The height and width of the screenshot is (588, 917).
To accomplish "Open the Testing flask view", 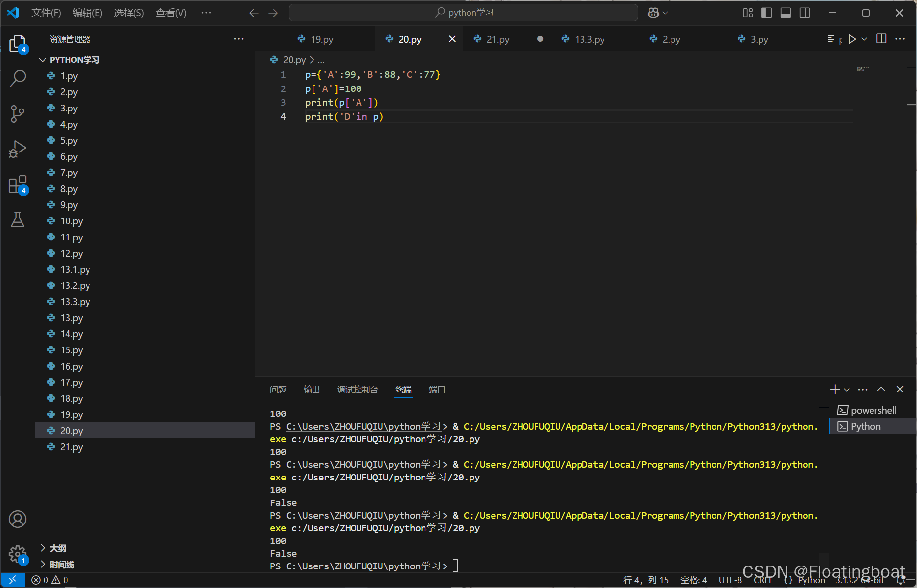I will (18, 220).
